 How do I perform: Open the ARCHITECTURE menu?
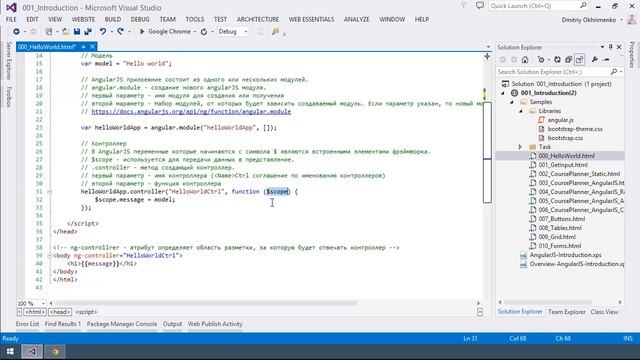pyautogui.click(x=258, y=19)
